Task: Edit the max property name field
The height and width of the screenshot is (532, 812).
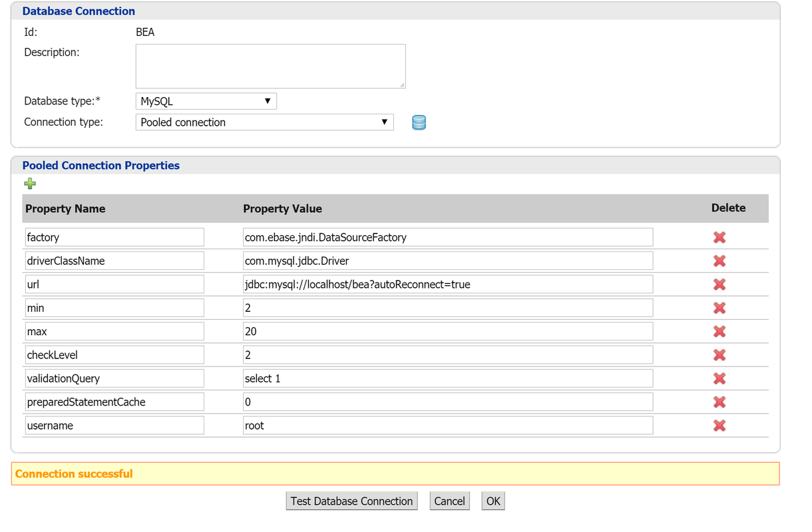Action: coord(114,331)
